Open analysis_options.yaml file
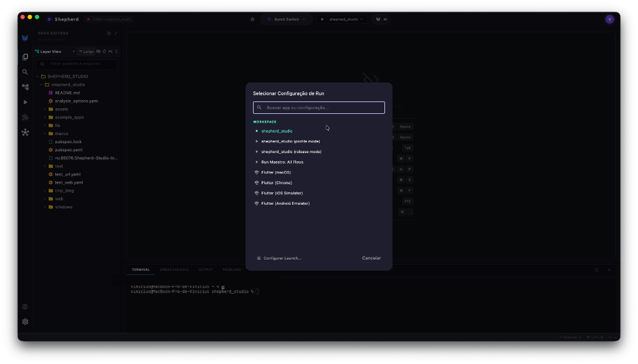This screenshot has width=638, height=364. tap(77, 101)
